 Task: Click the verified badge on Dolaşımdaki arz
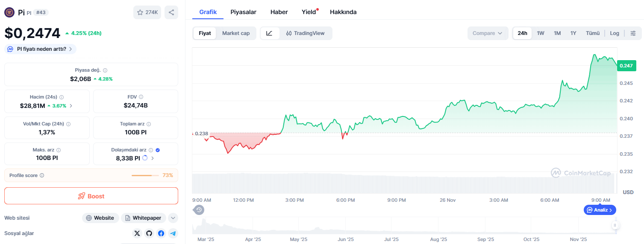[158, 150]
